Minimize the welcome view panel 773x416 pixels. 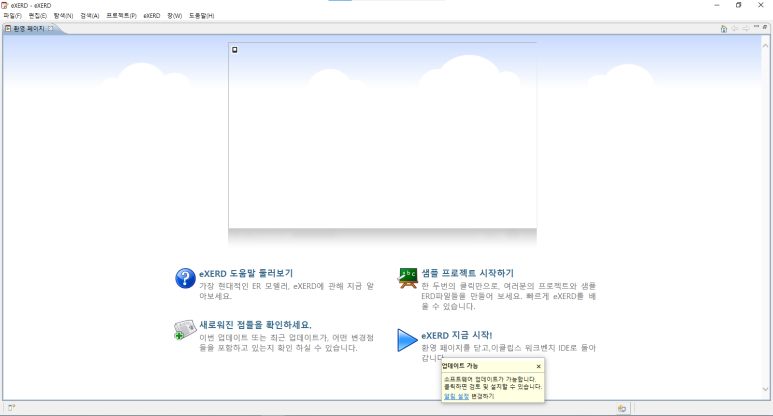pos(757,26)
